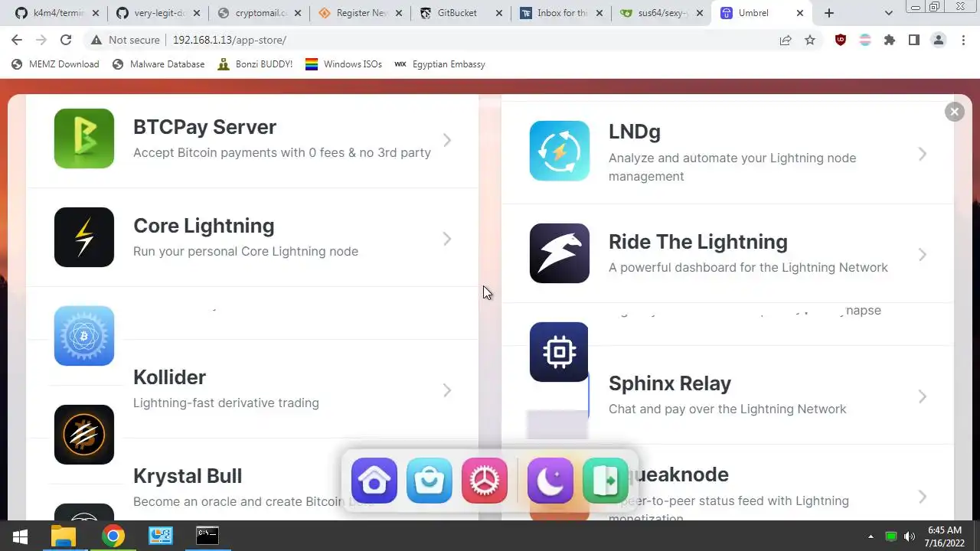Screen dimensions: 980x551
Task: Close the app store overlay with X
Action: (954, 112)
